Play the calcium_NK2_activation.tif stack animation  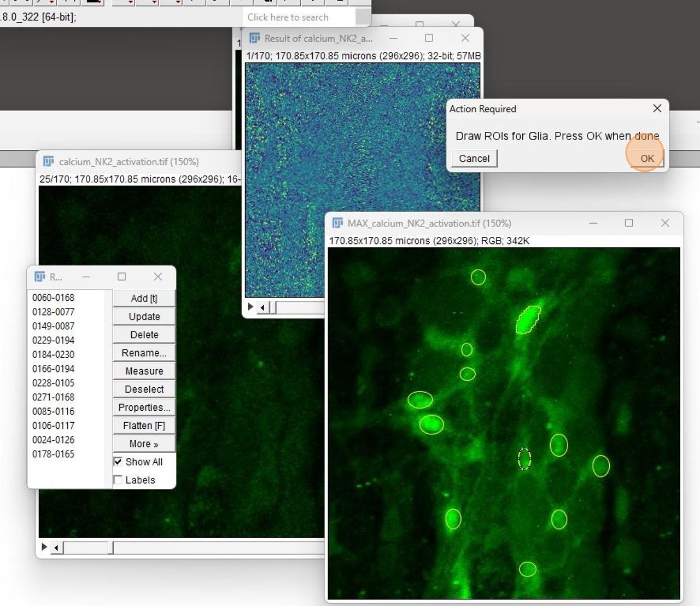(44, 546)
